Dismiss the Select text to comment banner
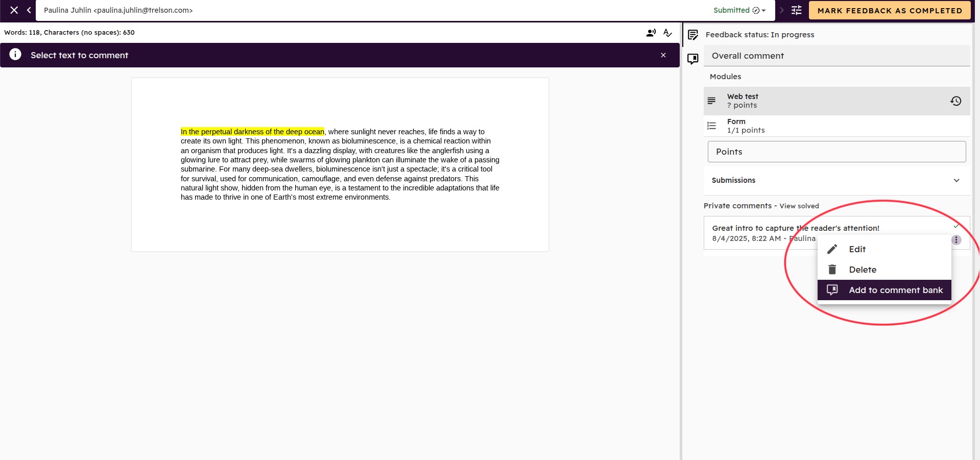 (x=663, y=55)
